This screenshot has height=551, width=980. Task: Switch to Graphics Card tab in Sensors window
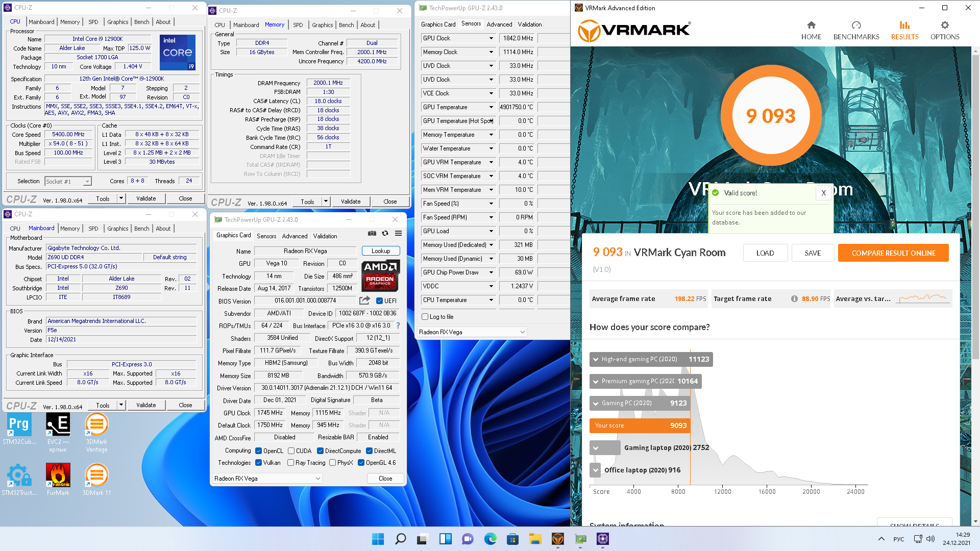point(438,24)
